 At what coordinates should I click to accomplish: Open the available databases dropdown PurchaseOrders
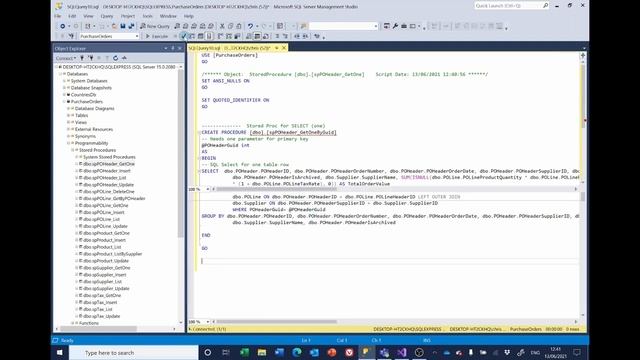click(109, 36)
